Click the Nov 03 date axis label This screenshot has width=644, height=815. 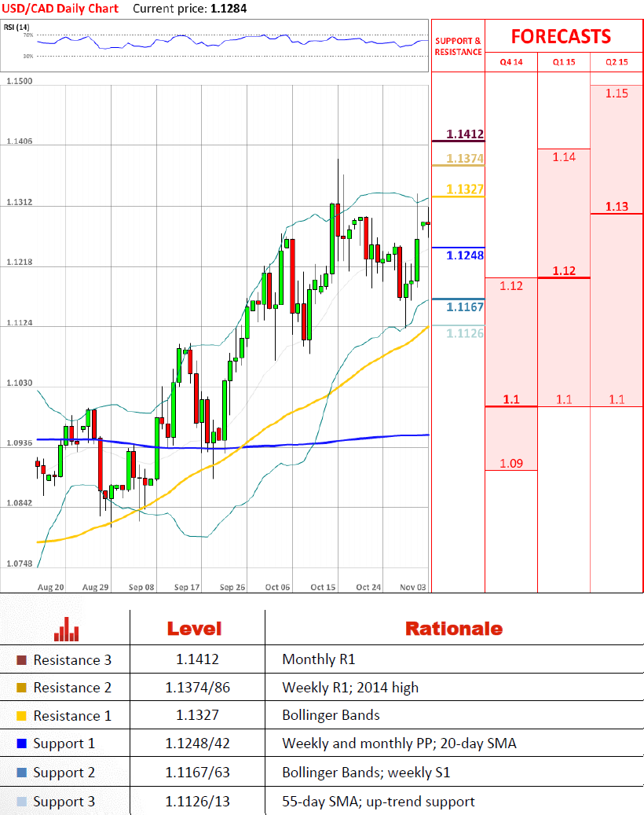coord(413,587)
